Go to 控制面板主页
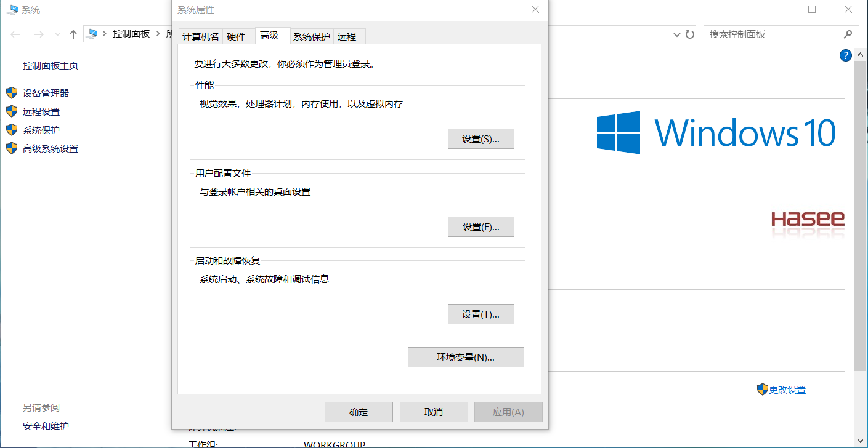 [51, 66]
